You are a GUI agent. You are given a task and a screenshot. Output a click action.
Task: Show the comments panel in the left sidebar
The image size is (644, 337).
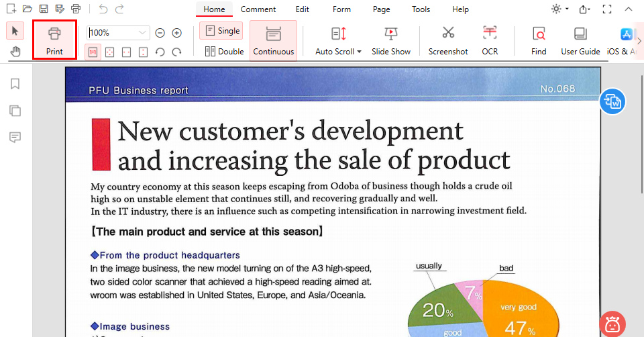click(x=15, y=137)
